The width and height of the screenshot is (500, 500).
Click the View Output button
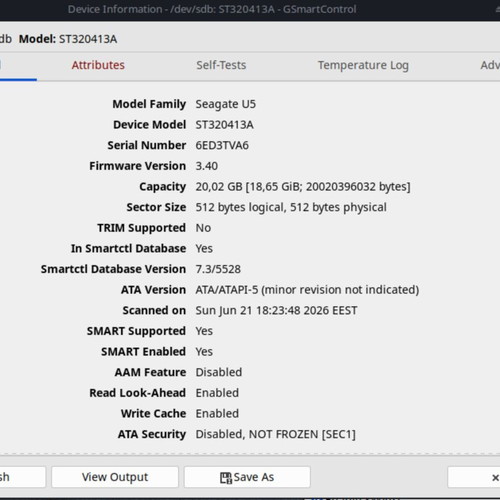click(115, 477)
